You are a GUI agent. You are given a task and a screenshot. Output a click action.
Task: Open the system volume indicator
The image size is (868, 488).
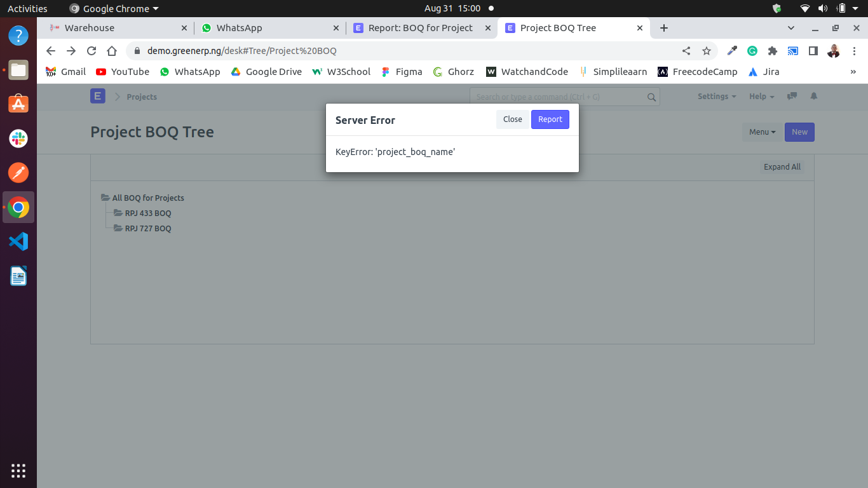(x=823, y=8)
